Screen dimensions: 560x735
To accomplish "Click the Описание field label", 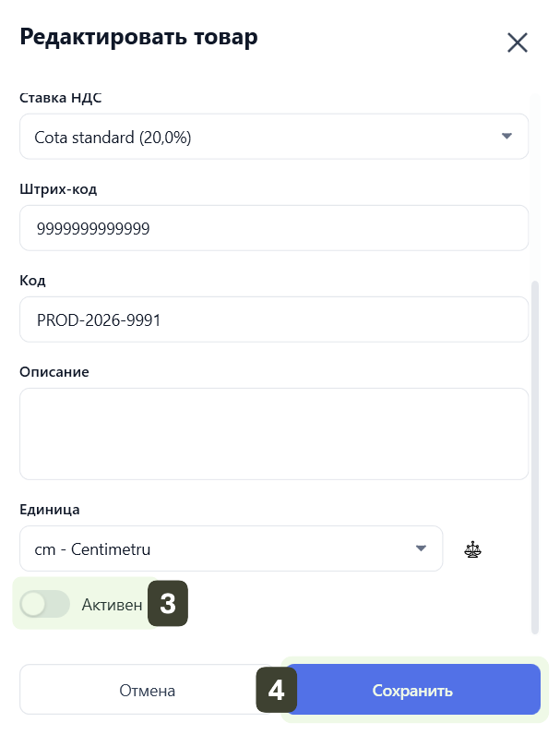I will pyautogui.click(x=54, y=372).
